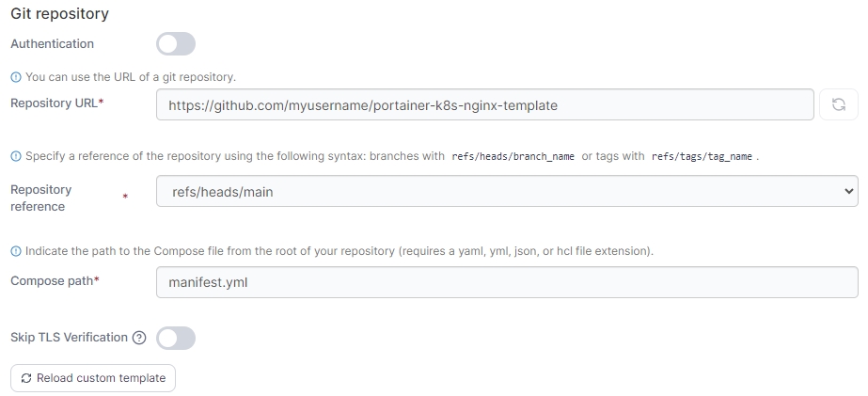
Task: Click the Skip TLS Verification label text
Action: click(x=69, y=338)
